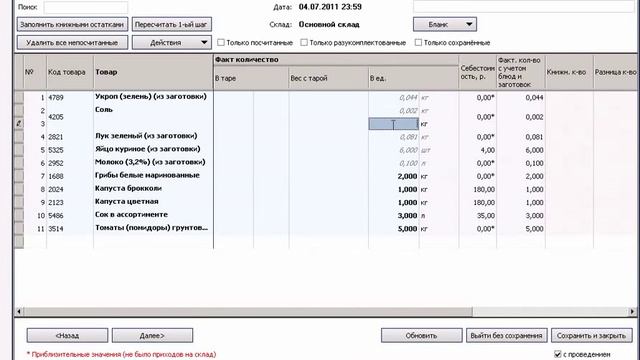This screenshot has width=640, height=360.
Task: Click quantity 5,000 for Томаты row
Action: [407, 229]
